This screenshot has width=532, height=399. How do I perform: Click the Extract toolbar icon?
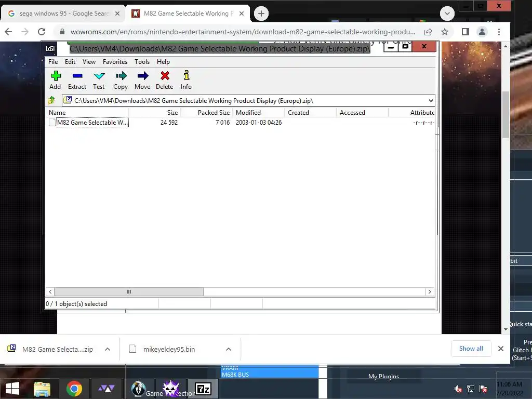tap(77, 80)
